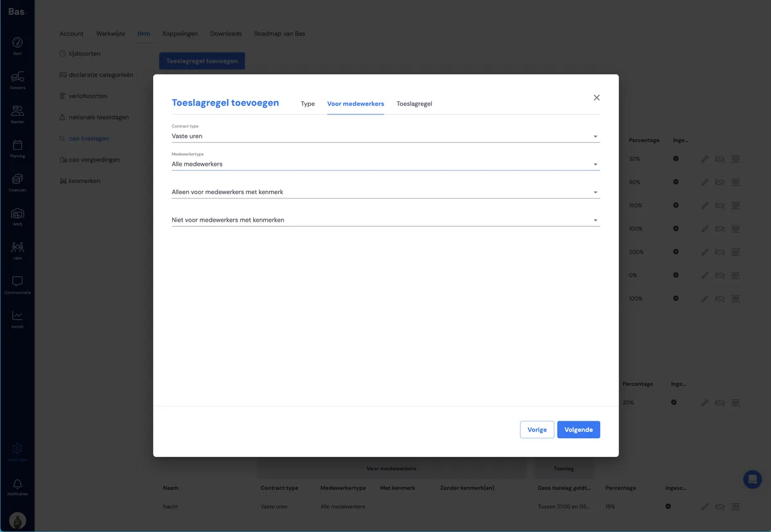Screen dimensions: 771x532
Task: Open the Koppelingen tab
Action: coord(180,33)
